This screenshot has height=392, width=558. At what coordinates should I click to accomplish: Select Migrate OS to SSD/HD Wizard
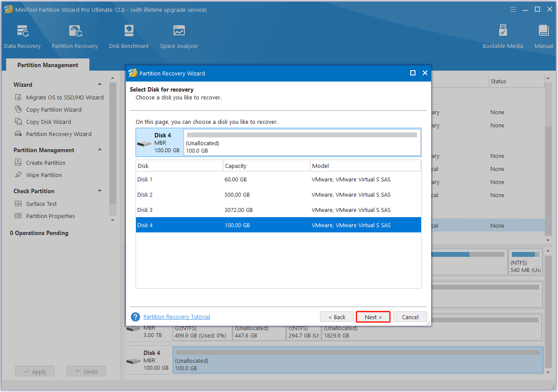point(65,97)
